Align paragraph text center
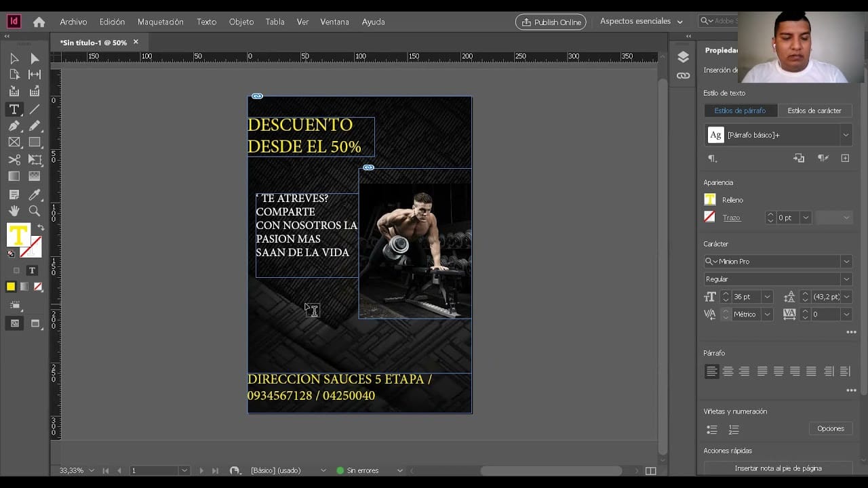The width and height of the screenshot is (868, 488). click(728, 371)
